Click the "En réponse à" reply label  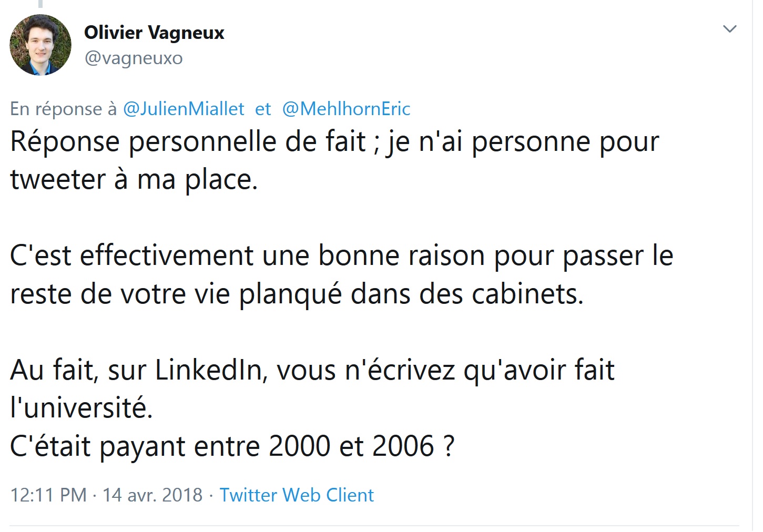pyautogui.click(x=63, y=109)
